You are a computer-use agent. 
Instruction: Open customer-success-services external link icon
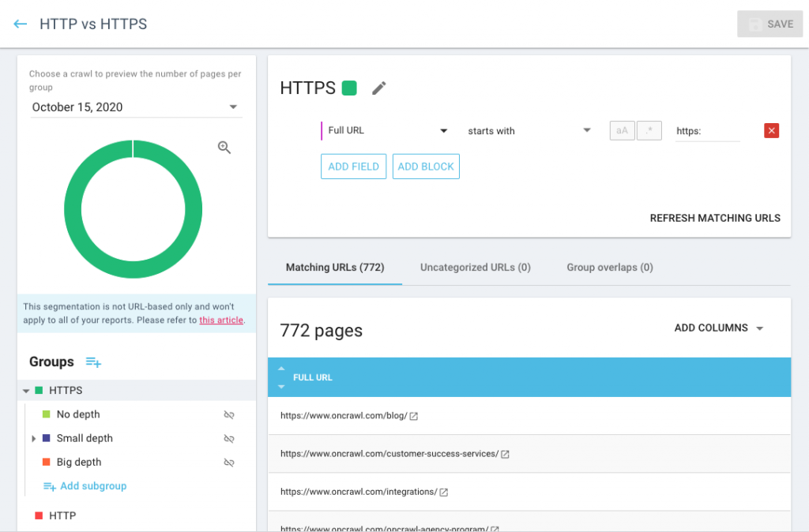click(506, 454)
